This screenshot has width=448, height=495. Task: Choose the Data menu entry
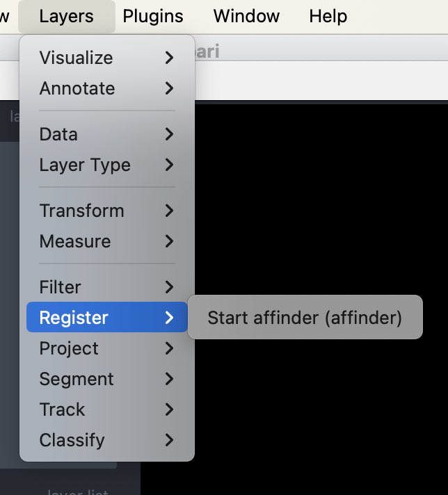pyautogui.click(x=58, y=134)
